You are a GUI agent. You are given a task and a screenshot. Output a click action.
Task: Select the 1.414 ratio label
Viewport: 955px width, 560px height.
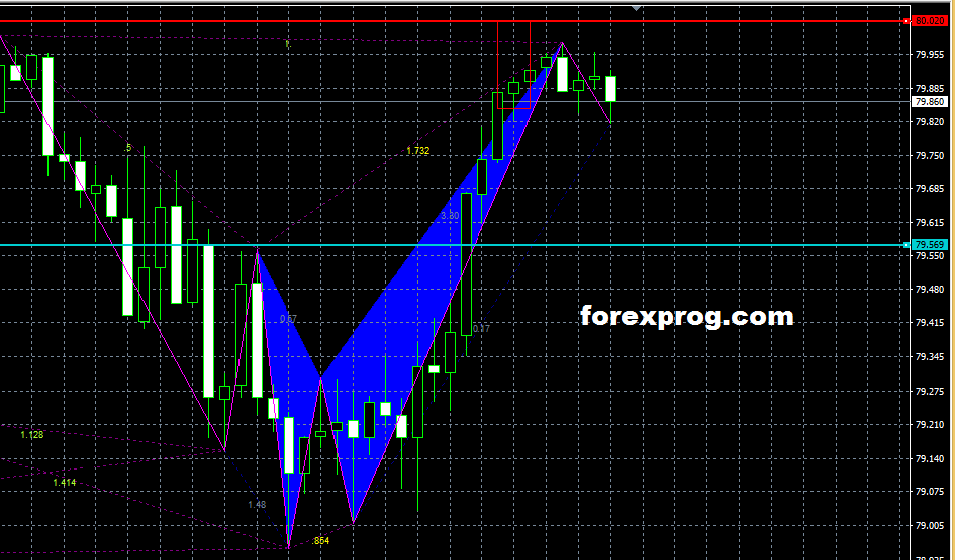coord(64,483)
